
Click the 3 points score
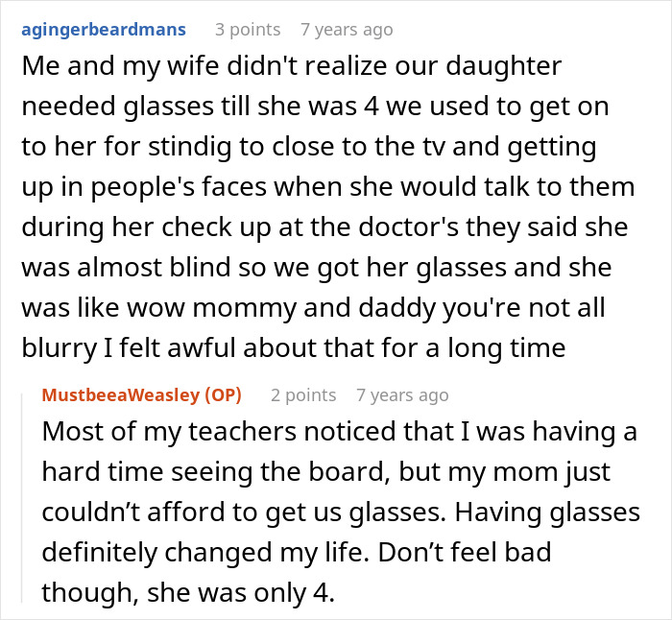(248, 30)
